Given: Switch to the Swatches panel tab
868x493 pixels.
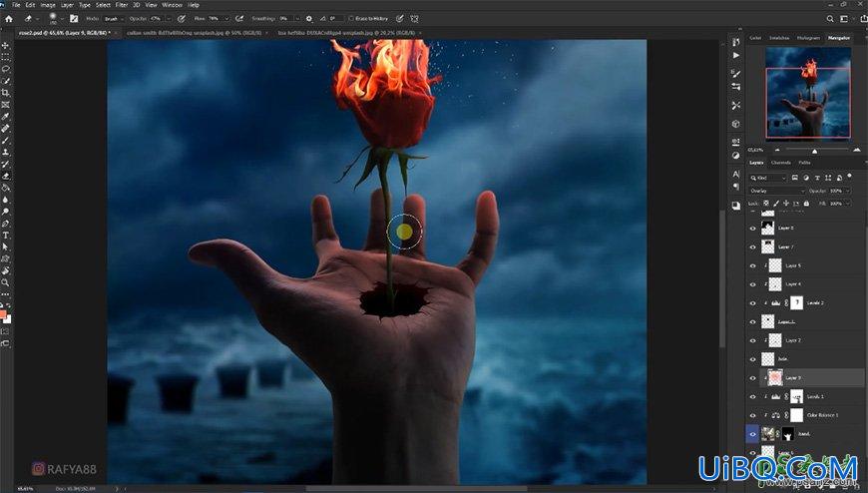Looking at the screenshot, I should (779, 38).
